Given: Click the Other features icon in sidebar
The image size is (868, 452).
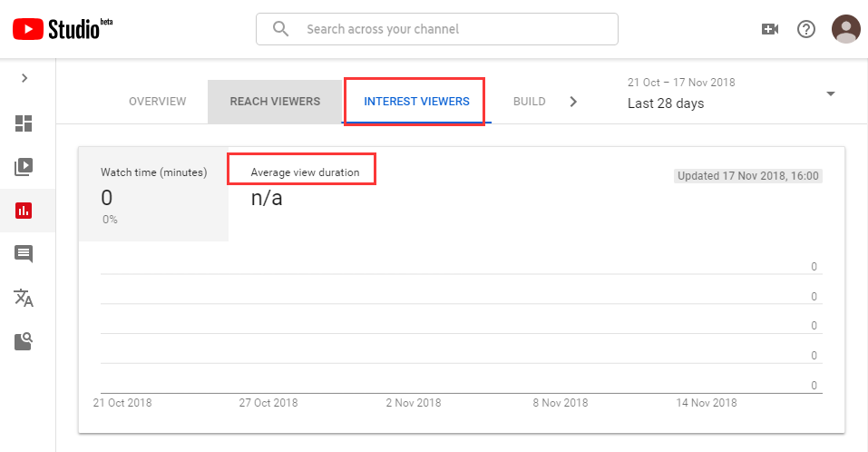Looking at the screenshot, I should pyautogui.click(x=24, y=341).
